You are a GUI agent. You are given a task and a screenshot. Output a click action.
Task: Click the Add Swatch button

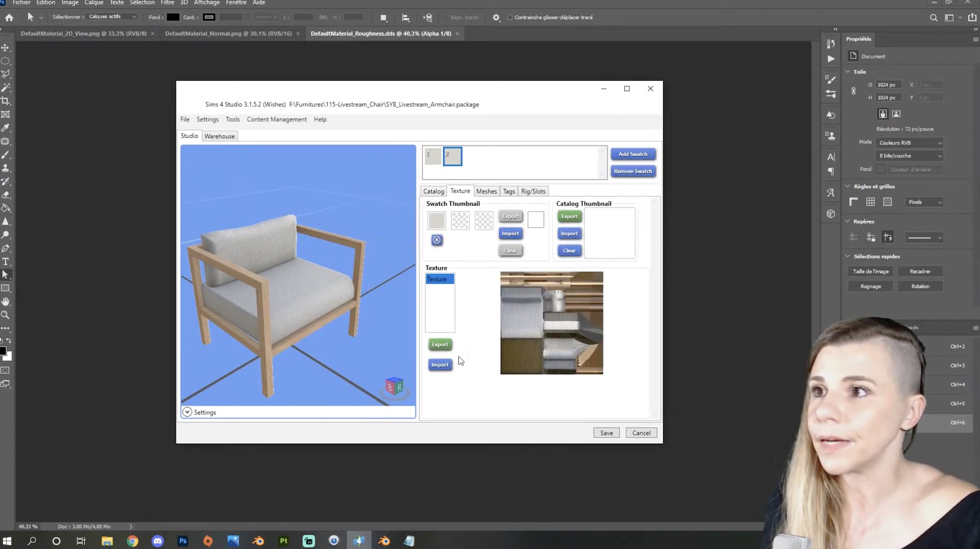633,154
